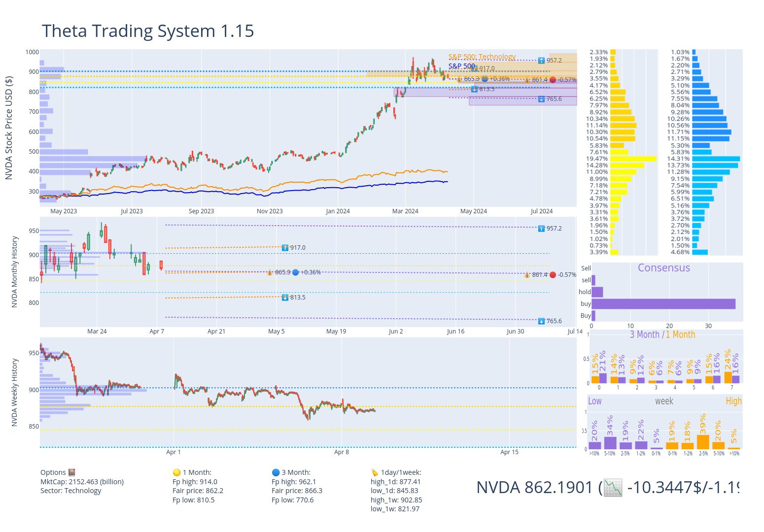Click the Jun 16 date label on Monthly History
Image resolution: width=764 pixels, height=532 pixels.
[x=455, y=332]
